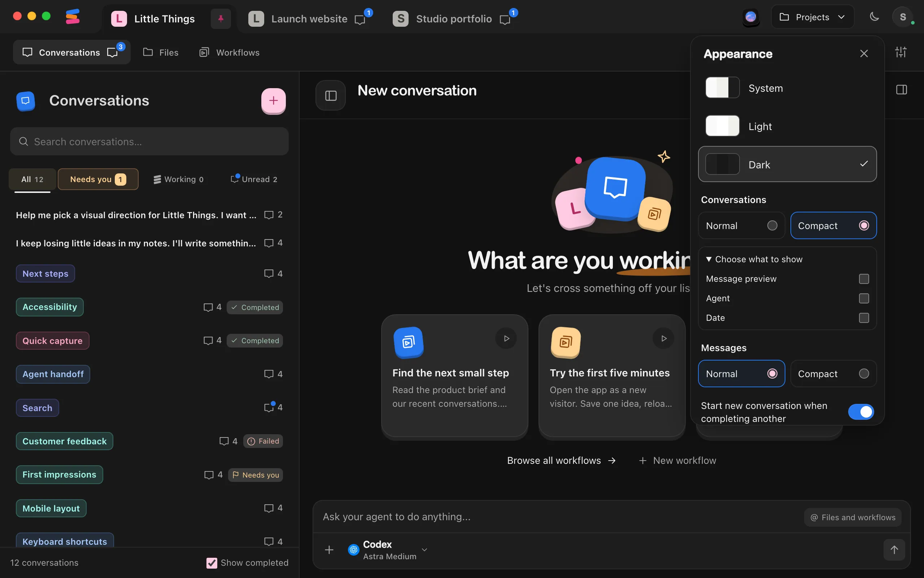Play the Try the first five minutes workflow
This screenshot has width=924, height=578.
tap(664, 338)
